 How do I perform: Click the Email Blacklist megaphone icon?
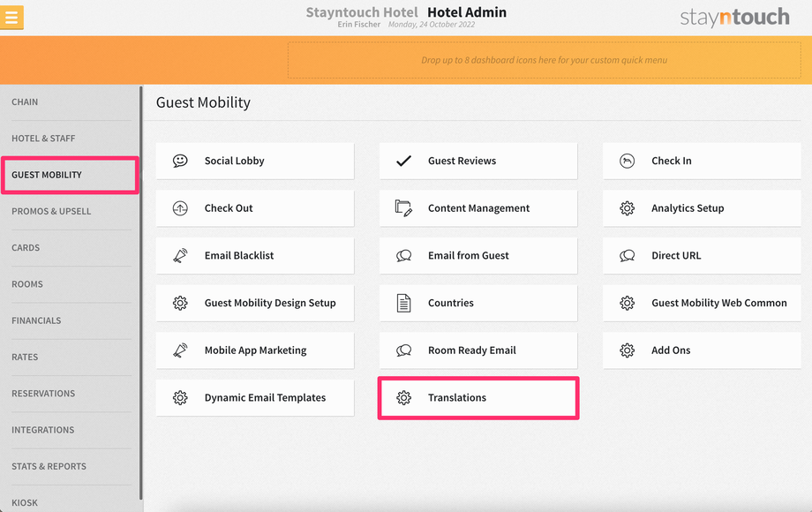pos(180,256)
